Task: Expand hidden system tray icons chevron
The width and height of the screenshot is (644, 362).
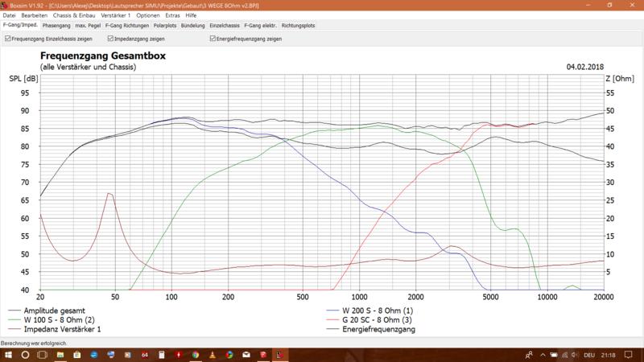Action: 542,355
